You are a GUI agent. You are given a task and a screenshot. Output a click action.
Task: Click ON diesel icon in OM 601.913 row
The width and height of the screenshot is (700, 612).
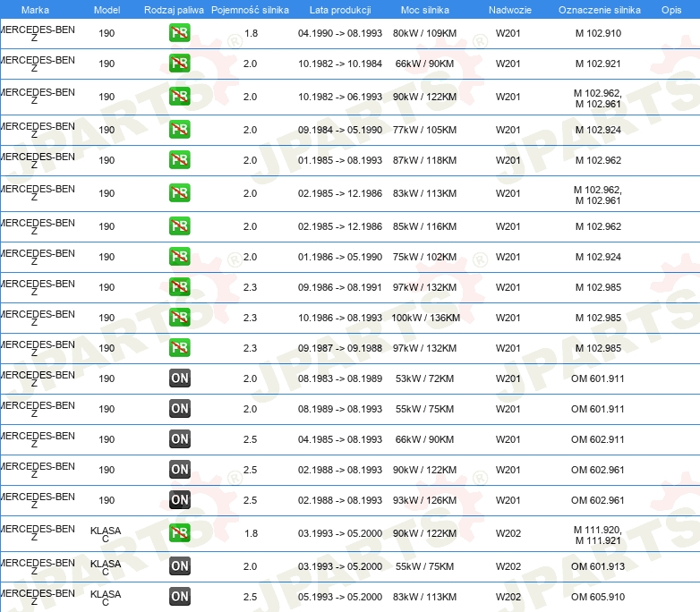(x=180, y=566)
